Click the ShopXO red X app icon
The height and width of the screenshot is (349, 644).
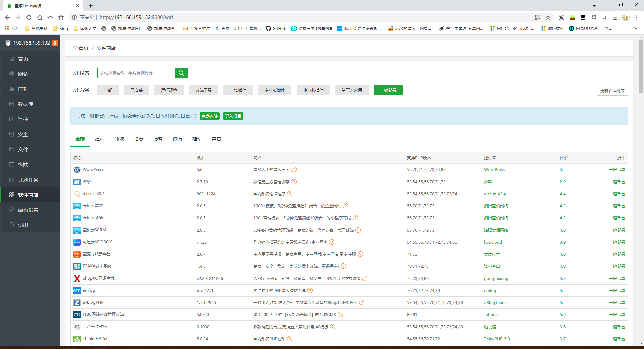[77, 279]
